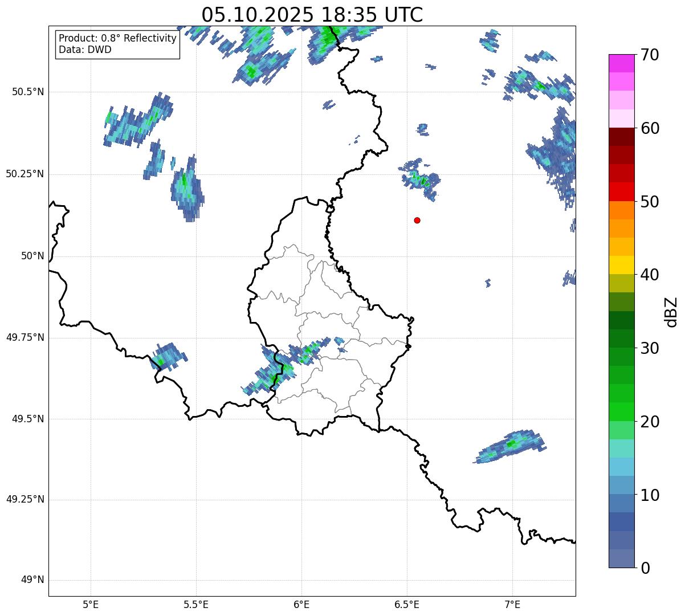Click latitude label 49°N
The width and height of the screenshot is (685, 616).
click(x=32, y=580)
